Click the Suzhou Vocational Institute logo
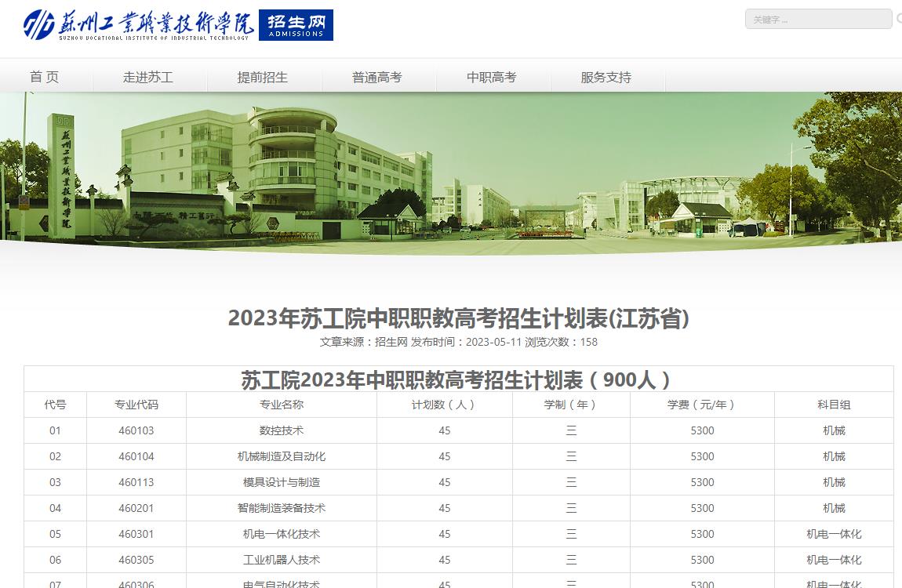This screenshot has width=902, height=588. coord(138,25)
